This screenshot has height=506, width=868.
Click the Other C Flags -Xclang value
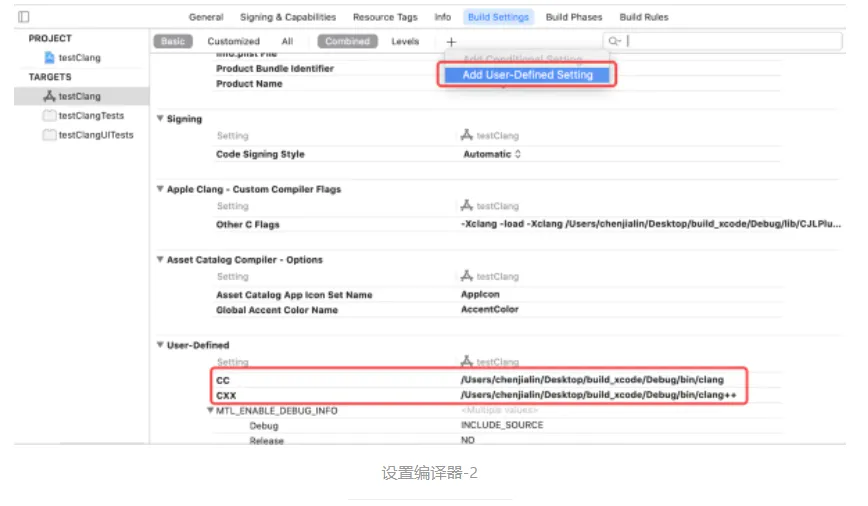coord(650,224)
